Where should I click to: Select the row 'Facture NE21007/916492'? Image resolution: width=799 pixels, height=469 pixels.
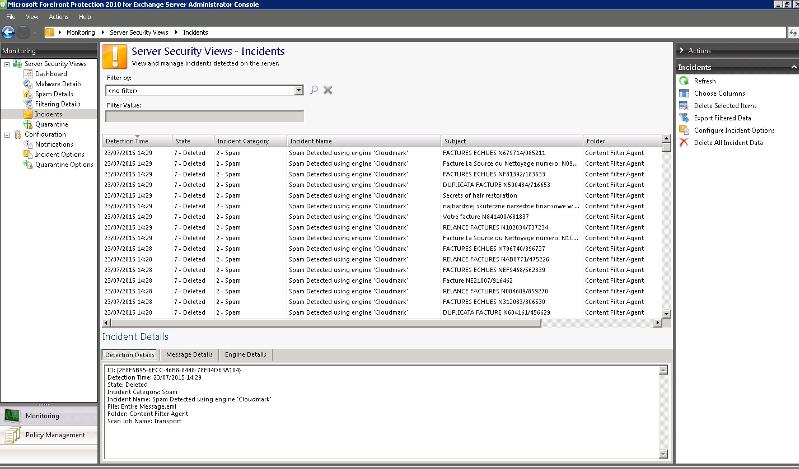(x=382, y=281)
